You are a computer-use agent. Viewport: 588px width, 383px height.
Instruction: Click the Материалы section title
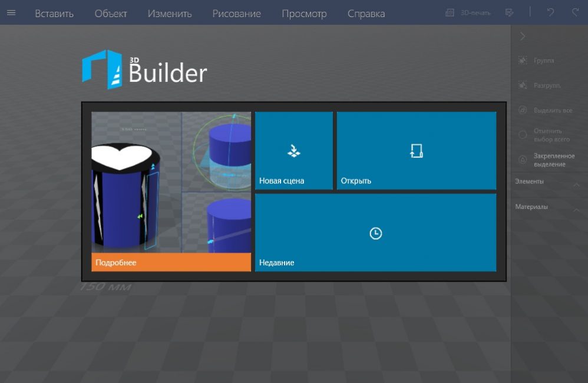pos(531,207)
